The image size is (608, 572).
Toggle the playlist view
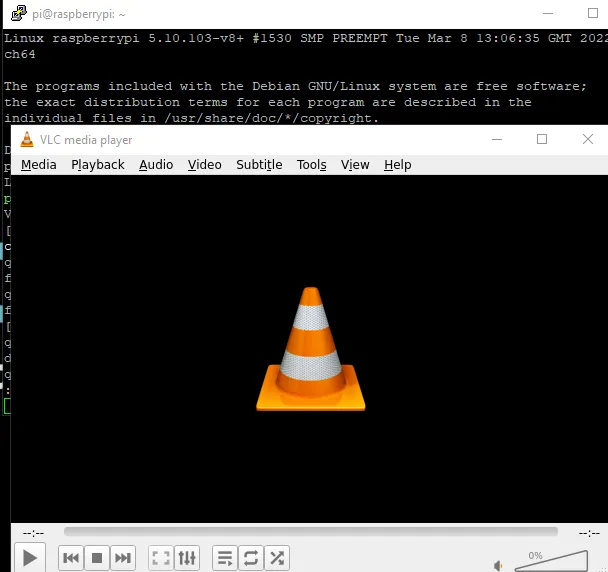click(x=225, y=558)
